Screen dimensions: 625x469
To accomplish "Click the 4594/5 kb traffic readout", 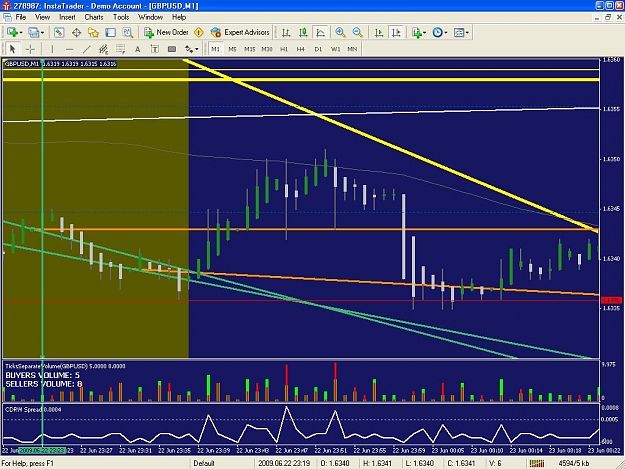I will pos(574,463).
